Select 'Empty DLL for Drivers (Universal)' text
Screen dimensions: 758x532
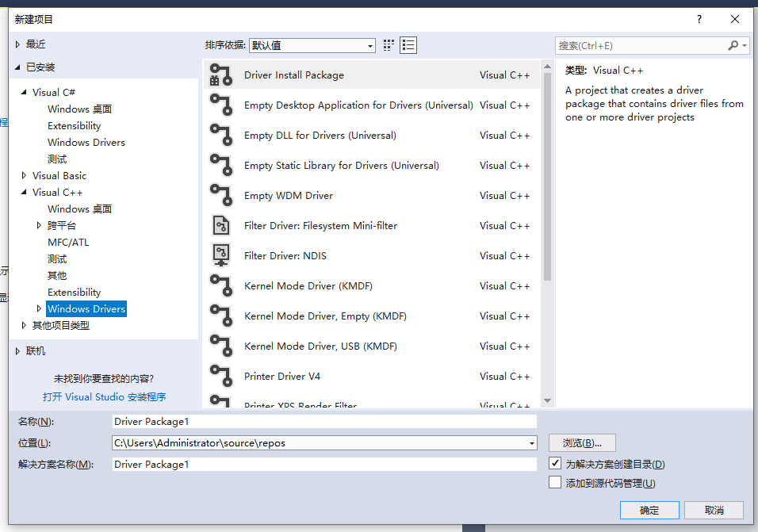[x=320, y=136]
